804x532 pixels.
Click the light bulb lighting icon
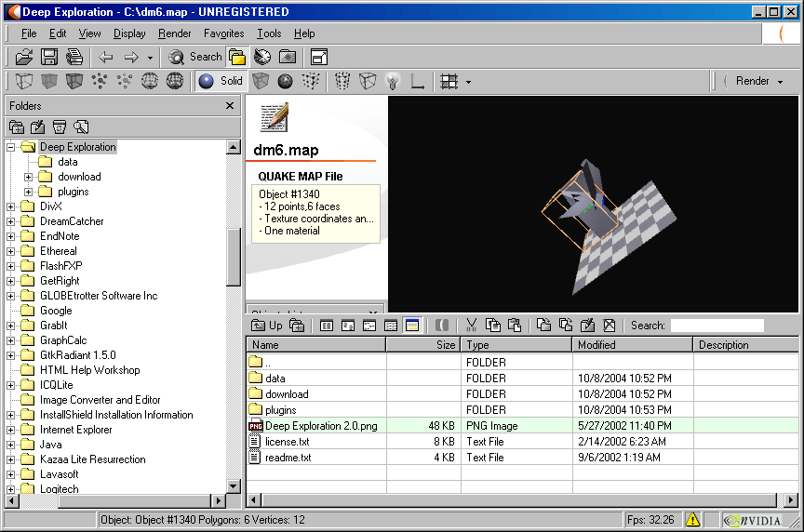(x=393, y=81)
